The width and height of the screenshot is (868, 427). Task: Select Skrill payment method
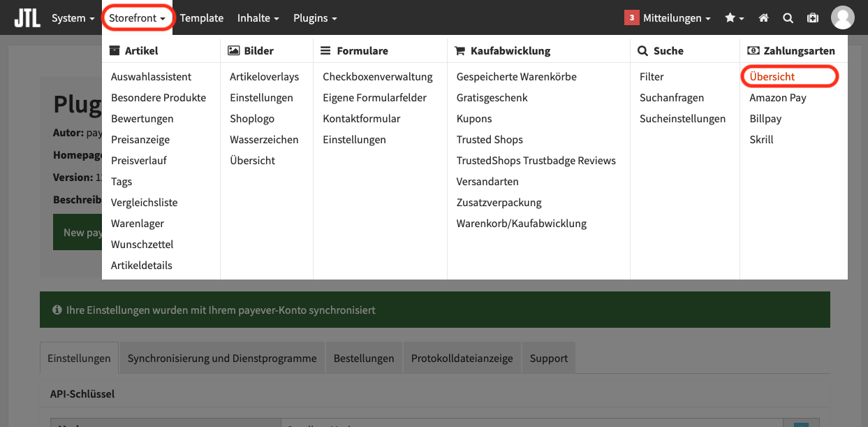pos(761,140)
